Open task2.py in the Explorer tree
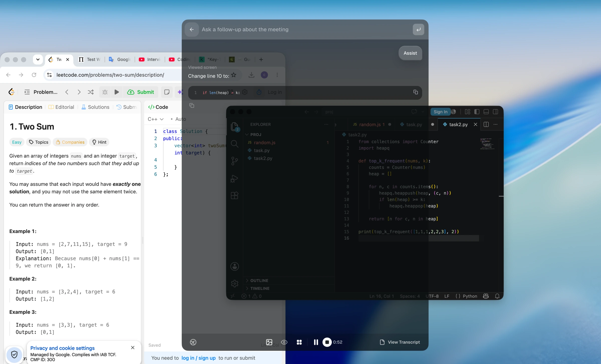This screenshot has height=364, width=601. pyautogui.click(x=263, y=158)
